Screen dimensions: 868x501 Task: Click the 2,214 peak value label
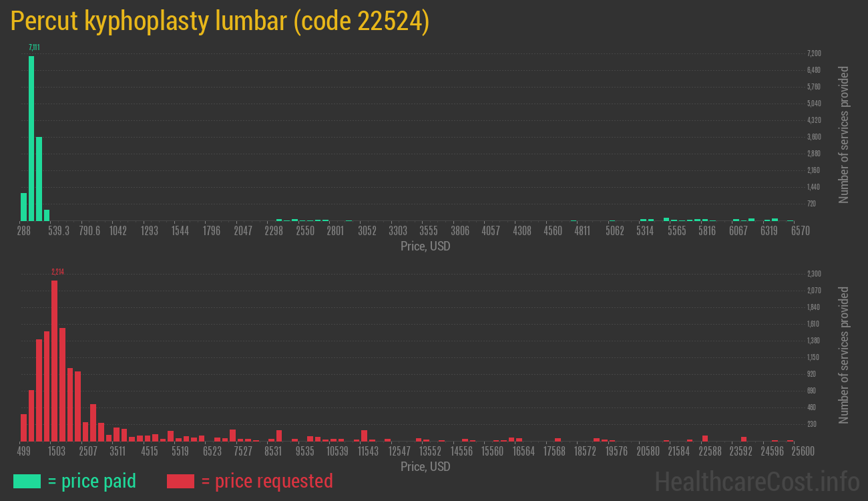57,272
